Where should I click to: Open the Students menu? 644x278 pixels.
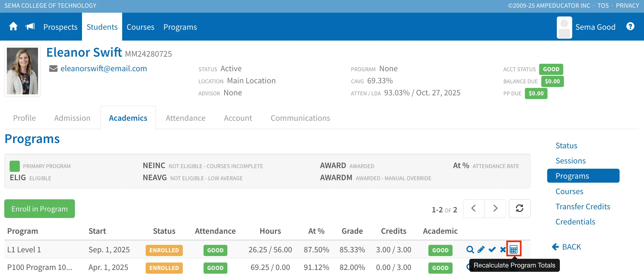tap(102, 27)
